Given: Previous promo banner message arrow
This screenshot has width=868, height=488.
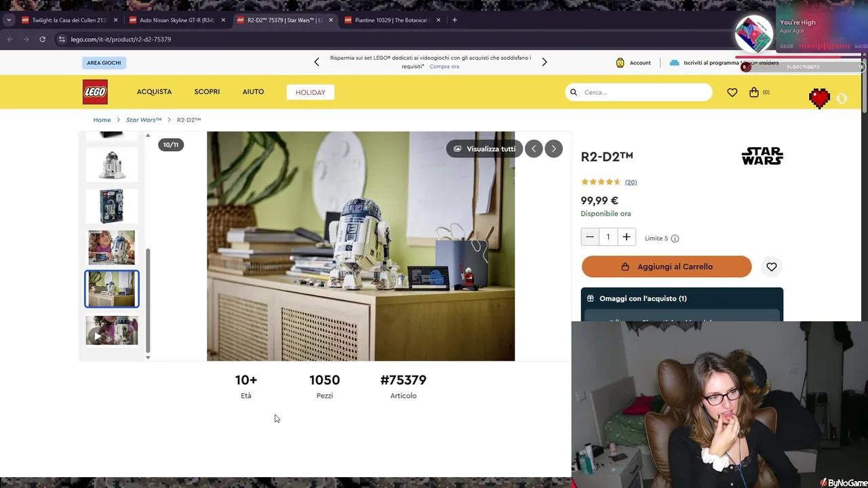Looking at the screenshot, I should tap(316, 62).
